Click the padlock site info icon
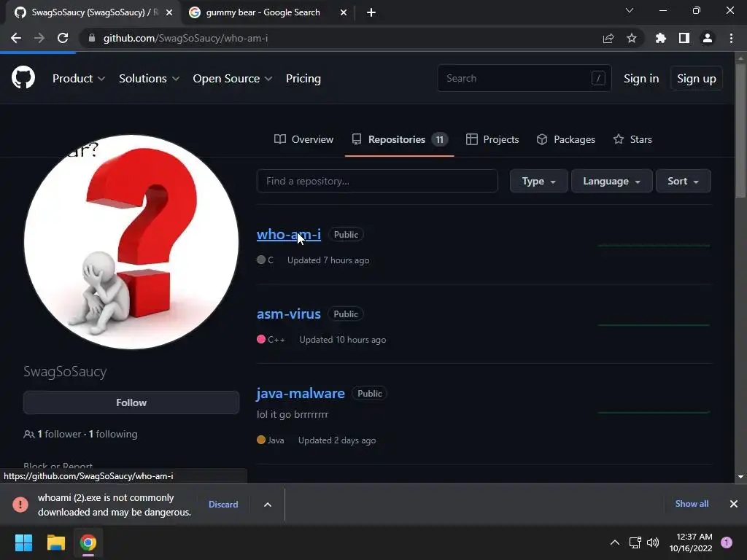The width and height of the screenshot is (747, 560). point(92,38)
